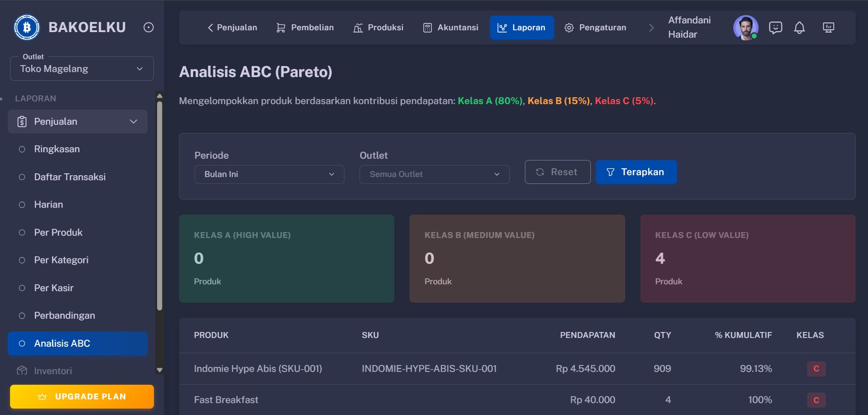Open the Pembelian section from top navigation
Viewport: 868px width, 415px height.
tap(305, 28)
